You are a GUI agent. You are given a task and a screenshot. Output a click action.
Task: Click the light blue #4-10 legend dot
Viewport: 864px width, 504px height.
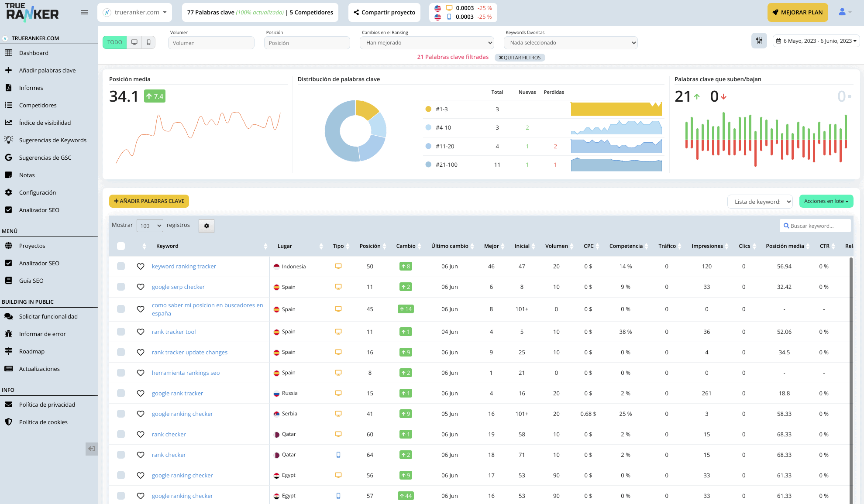pyautogui.click(x=428, y=127)
